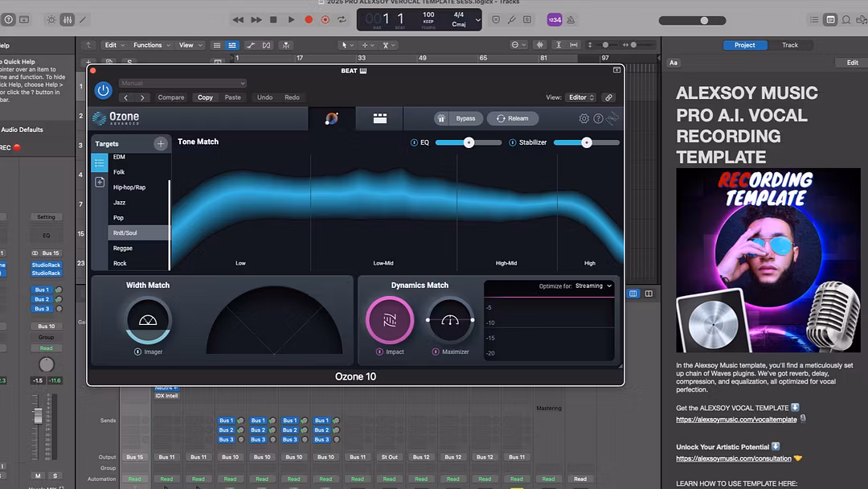This screenshot has width=868, height=489.
Task: Toggle the Maximizer power button
Action: point(436,351)
